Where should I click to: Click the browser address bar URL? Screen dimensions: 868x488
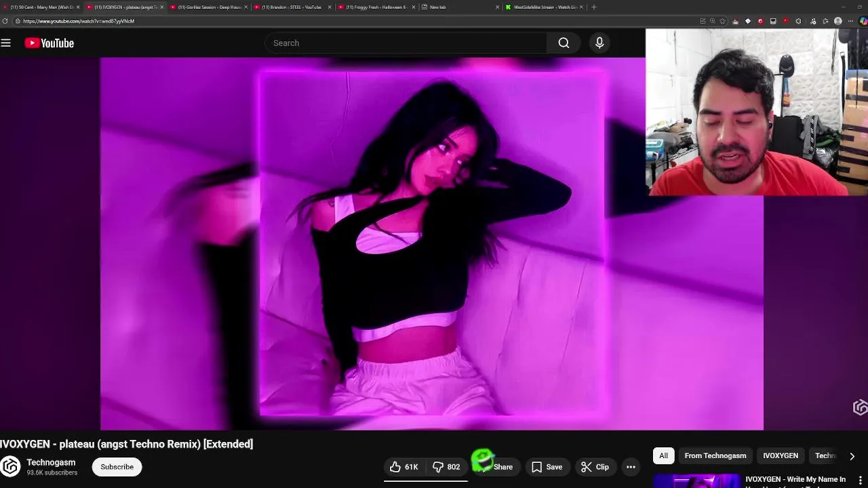[79, 21]
